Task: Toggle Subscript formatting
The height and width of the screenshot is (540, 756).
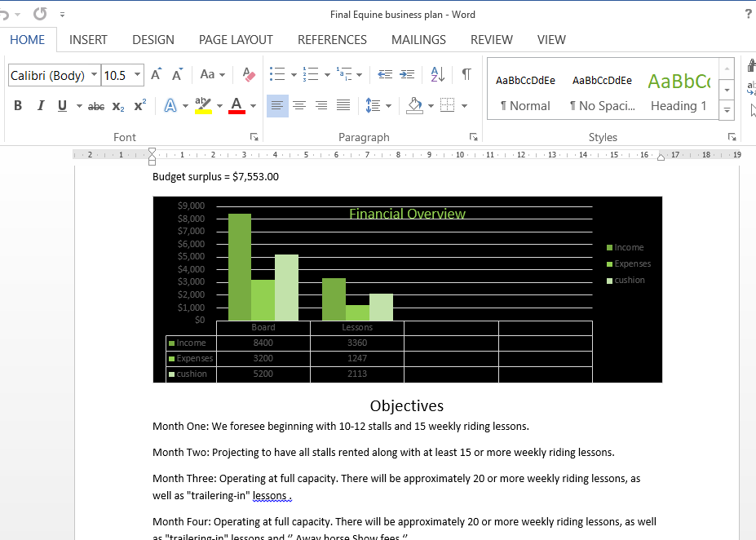Action: pyautogui.click(x=118, y=106)
